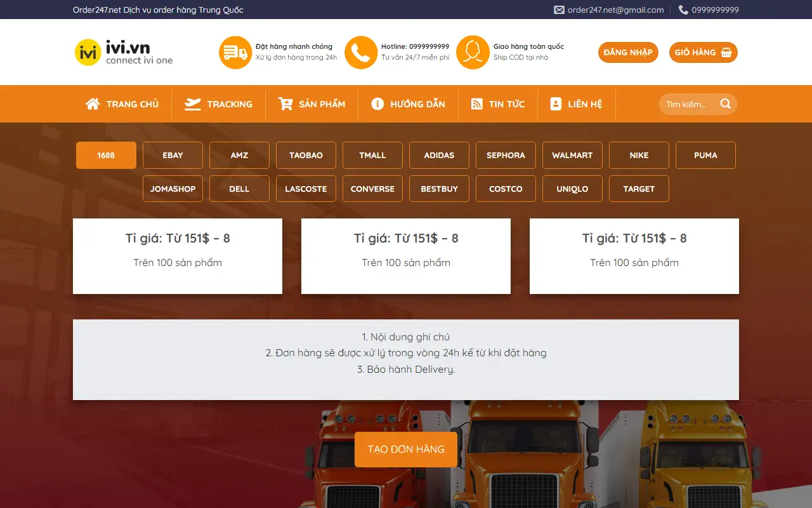Open the Trang chủ menu item
812x508 pixels.
click(x=122, y=104)
